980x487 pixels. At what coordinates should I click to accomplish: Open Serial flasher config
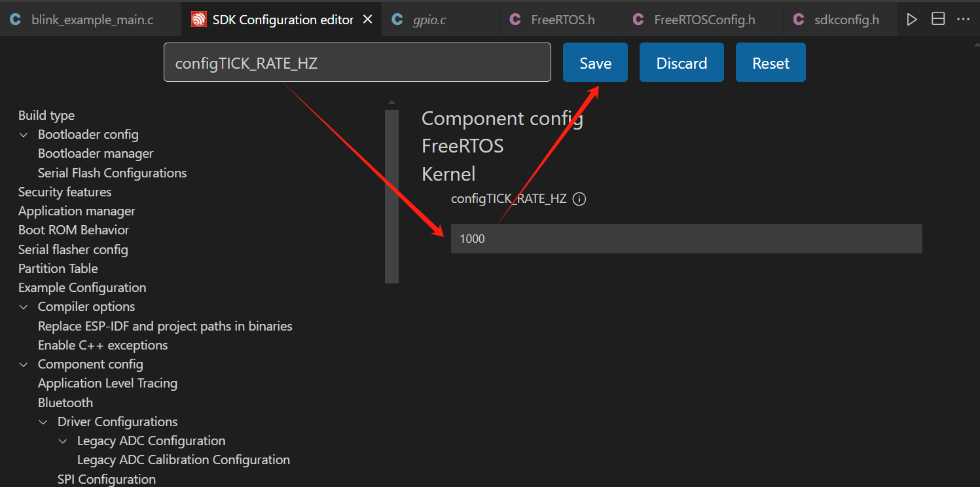point(73,249)
